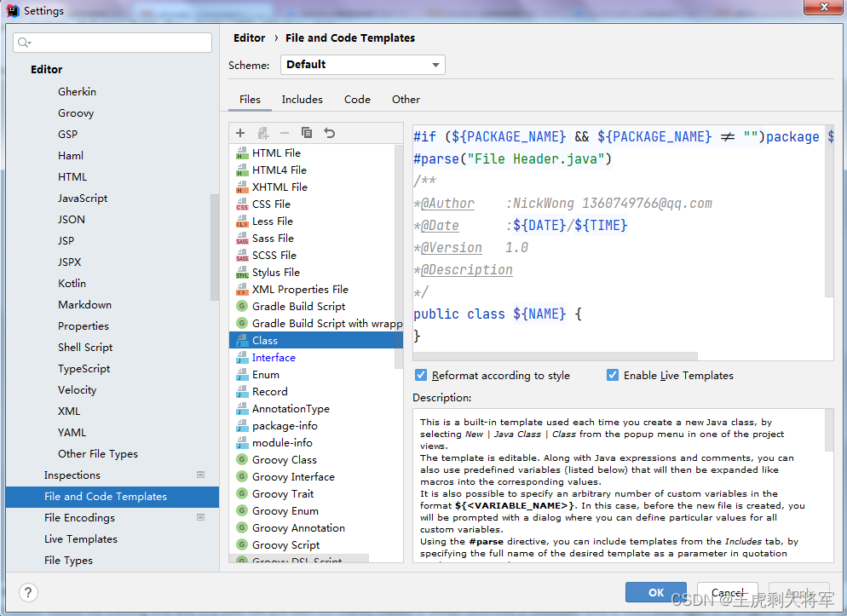Click the project-level marker icon beside Inspections
The width and height of the screenshot is (847, 616).
(x=200, y=475)
